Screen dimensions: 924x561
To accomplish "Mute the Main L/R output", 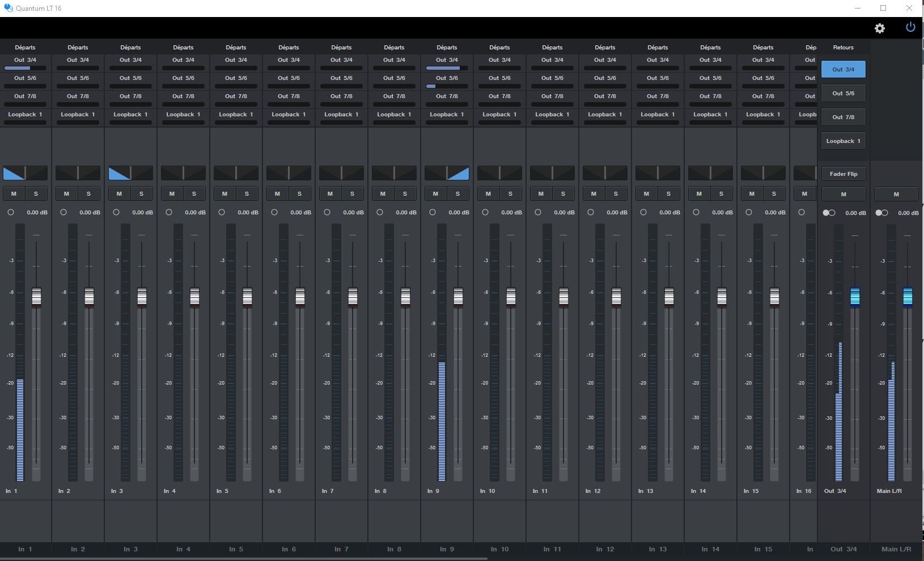I will click(x=896, y=193).
